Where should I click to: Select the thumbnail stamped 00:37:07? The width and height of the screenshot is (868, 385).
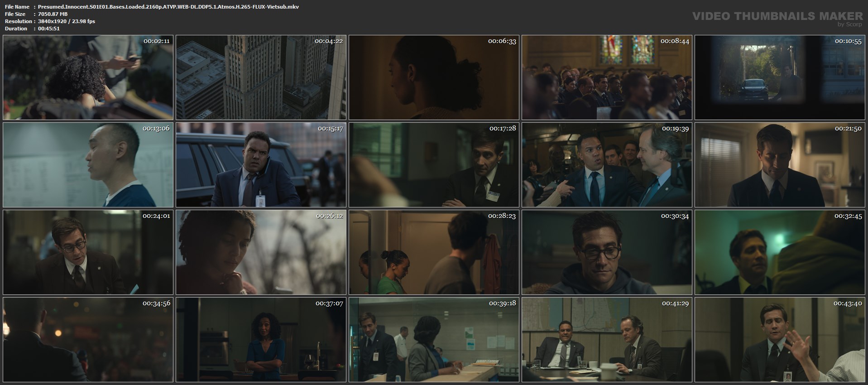click(261, 340)
